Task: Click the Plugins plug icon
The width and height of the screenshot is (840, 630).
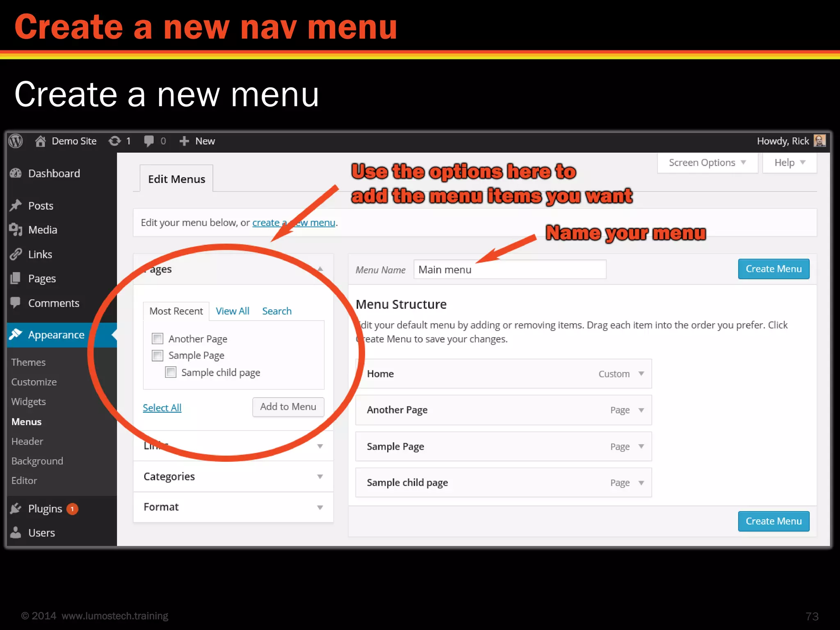Action: [16, 509]
